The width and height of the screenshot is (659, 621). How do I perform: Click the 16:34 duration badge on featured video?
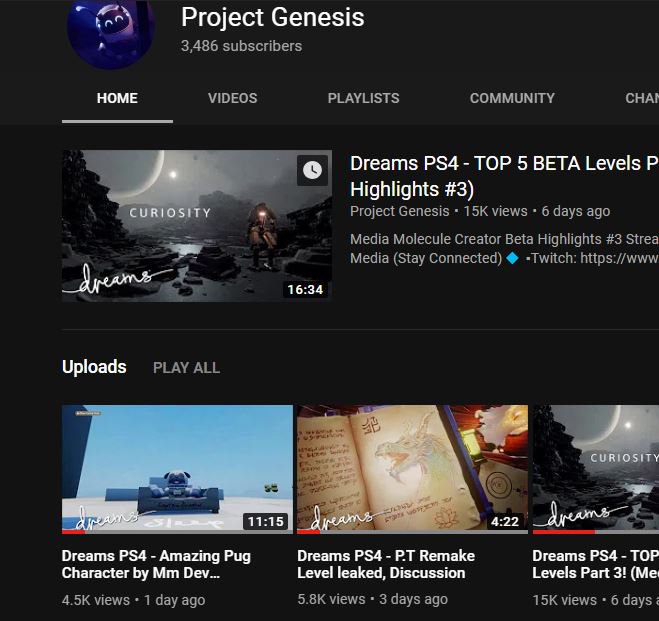click(x=305, y=289)
